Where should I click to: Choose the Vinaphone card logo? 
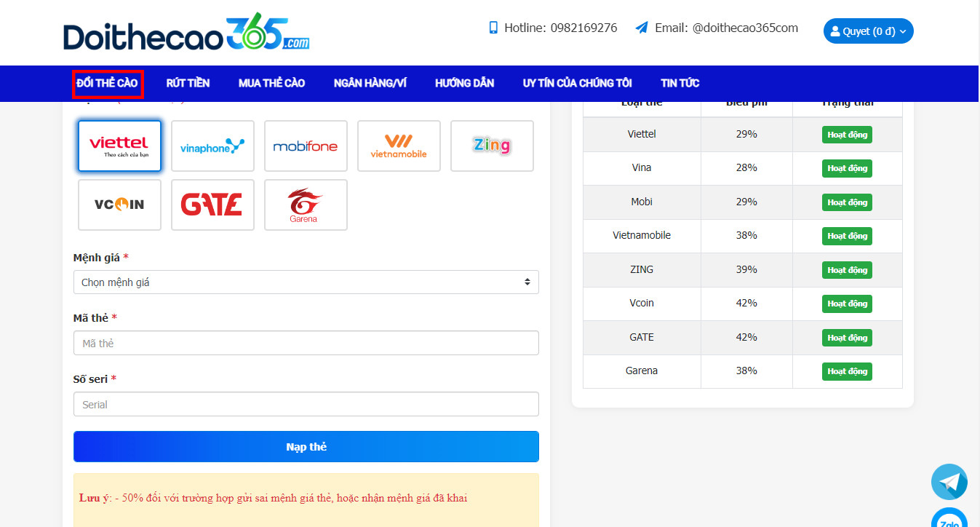click(x=212, y=146)
